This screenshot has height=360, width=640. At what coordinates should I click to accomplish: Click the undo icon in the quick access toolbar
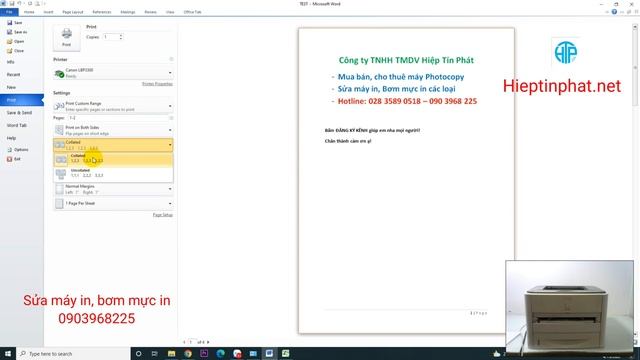point(19,4)
